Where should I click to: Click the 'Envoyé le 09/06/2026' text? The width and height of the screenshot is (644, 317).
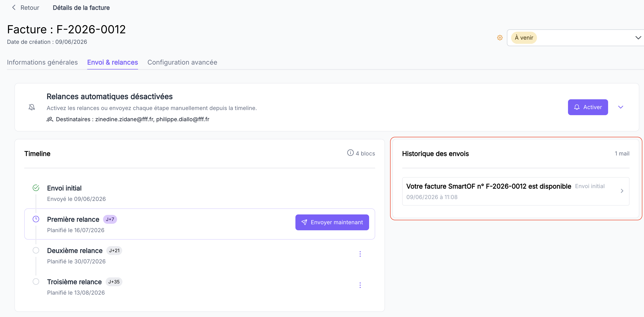[x=76, y=199]
